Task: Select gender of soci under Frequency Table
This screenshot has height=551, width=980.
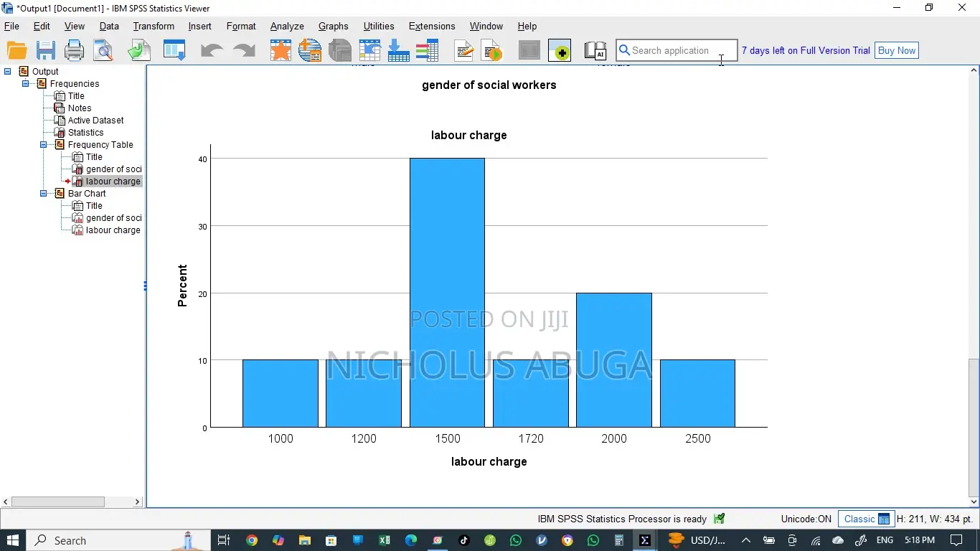Action: tap(113, 169)
